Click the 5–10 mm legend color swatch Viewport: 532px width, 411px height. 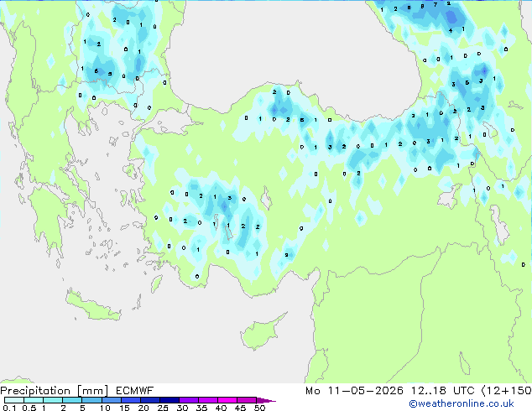(91, 400)
